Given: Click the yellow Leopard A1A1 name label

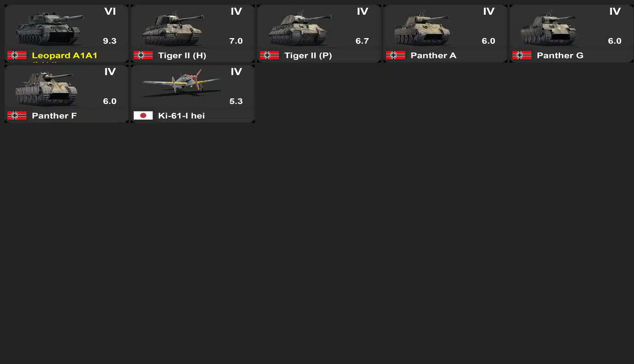Looking at the screenshot, I should pos(65,56).
